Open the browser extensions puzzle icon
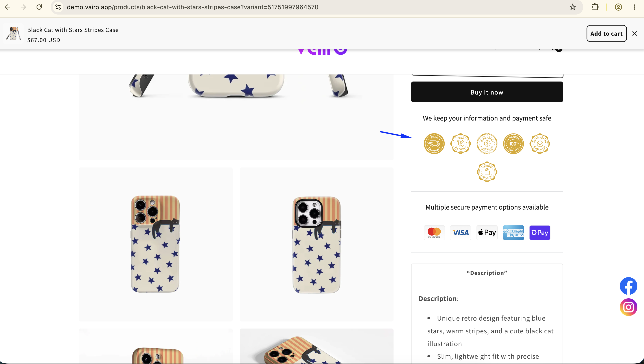644x364 pixels. pos(595,7)
